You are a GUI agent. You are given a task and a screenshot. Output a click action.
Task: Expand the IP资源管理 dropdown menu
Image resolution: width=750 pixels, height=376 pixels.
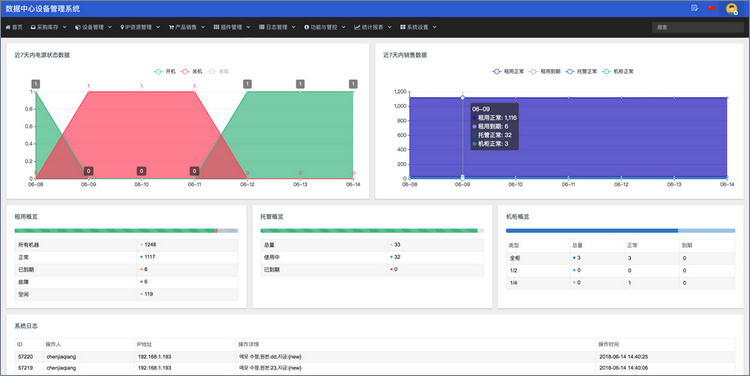coord(140,27)
